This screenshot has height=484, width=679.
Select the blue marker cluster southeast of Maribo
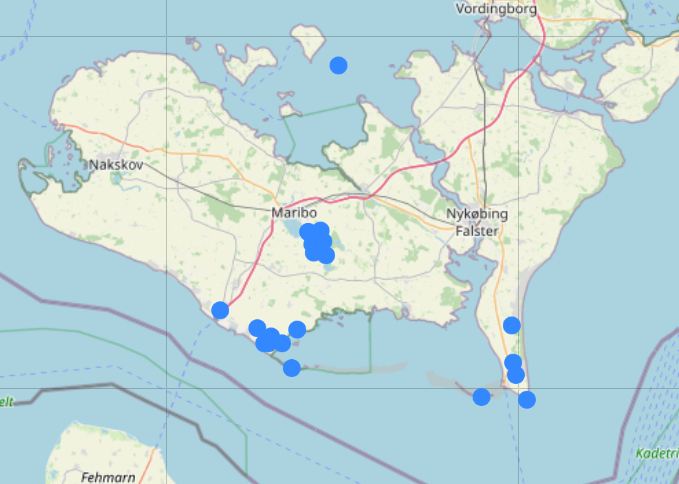coord(316,242)
